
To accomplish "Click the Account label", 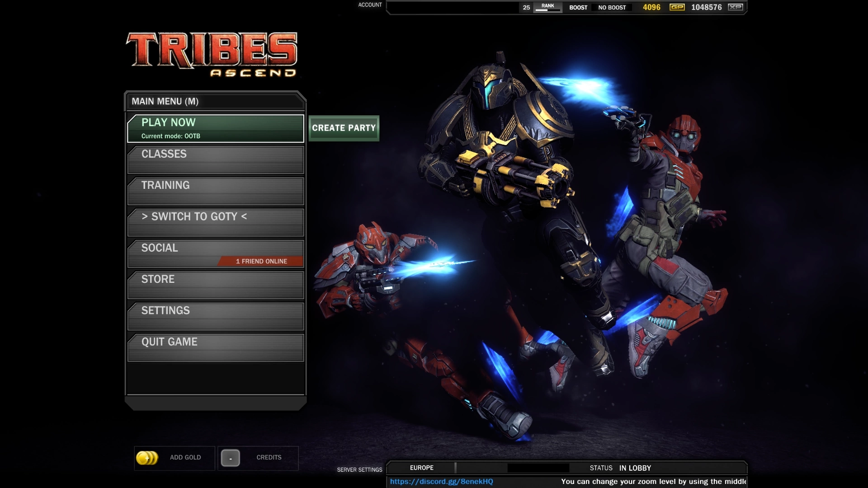I will 370,5.
